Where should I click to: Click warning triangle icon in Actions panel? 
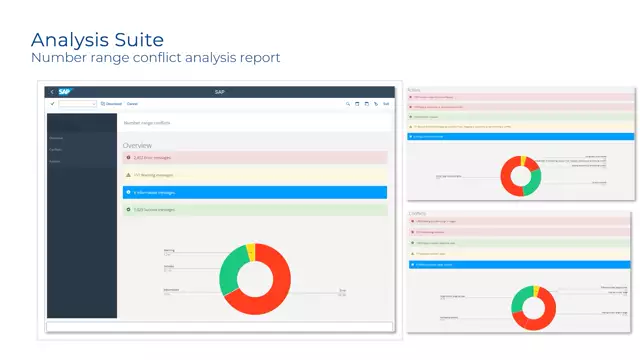coord(411,127)
